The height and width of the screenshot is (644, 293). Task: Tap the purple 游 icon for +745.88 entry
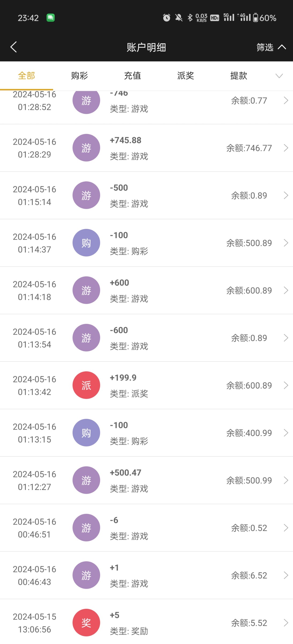(x=86, y=148)
